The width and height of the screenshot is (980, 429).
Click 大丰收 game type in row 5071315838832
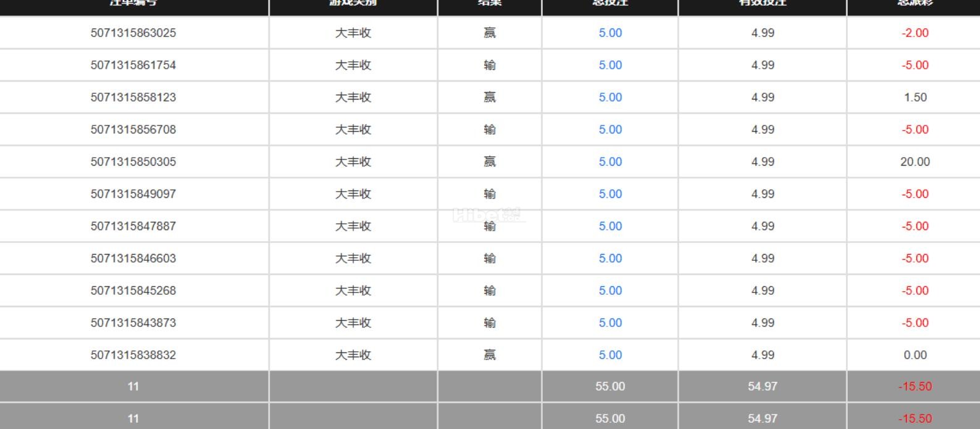[x=353, y=354]
